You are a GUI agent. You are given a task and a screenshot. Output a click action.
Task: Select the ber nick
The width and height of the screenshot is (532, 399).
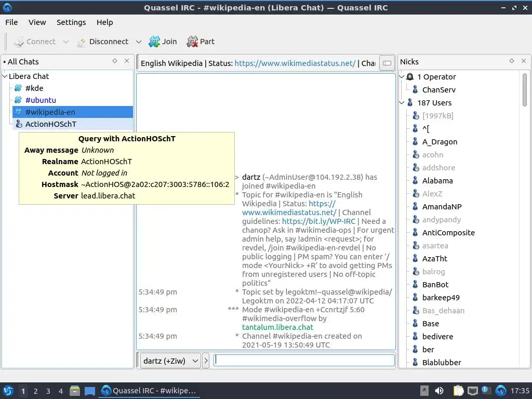click(428, 350)
